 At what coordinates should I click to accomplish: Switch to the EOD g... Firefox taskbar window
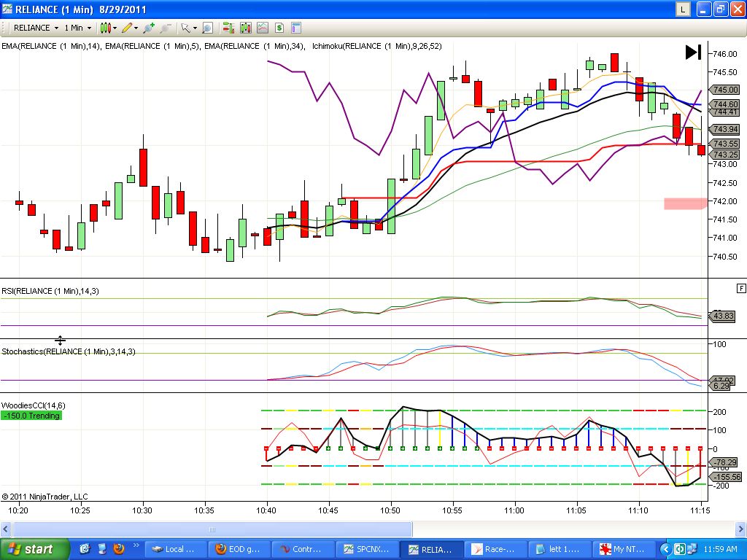click(x=239, y=549)
